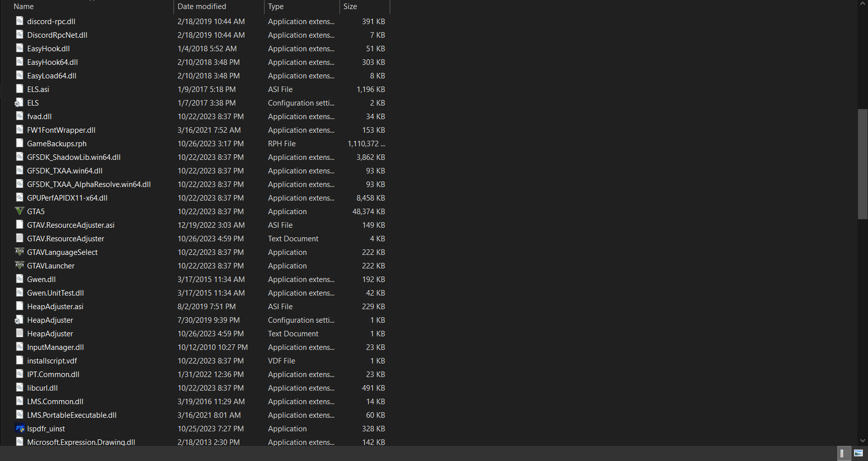Click the date 1/9/2017 5:18 PM
The width and height of the screenshot is (868, 461).
(x=207, y=89)
